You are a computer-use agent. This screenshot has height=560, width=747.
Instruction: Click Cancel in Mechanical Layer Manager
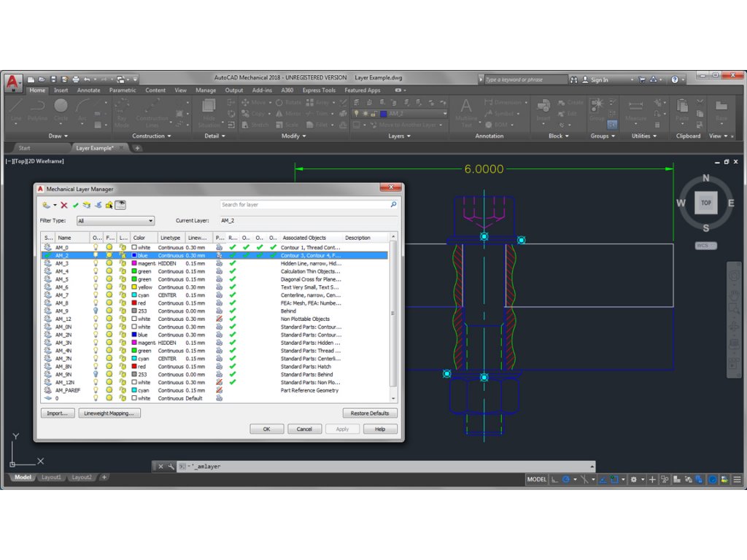point(304,429)
